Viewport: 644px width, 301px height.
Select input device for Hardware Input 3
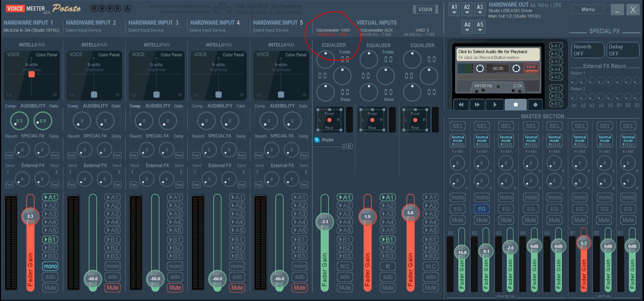(x=146, y=30)
